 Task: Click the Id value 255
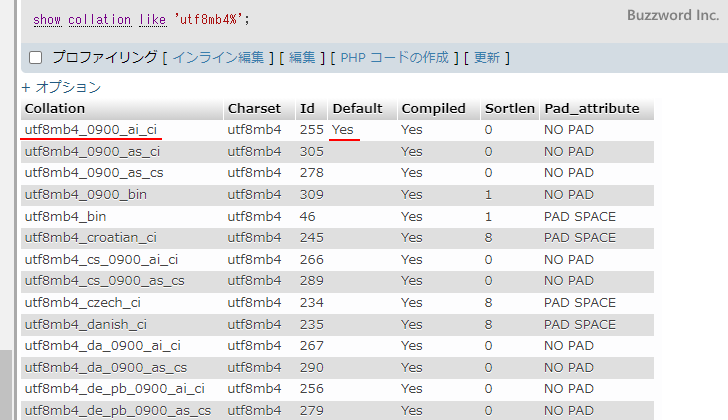click(312, 130)
